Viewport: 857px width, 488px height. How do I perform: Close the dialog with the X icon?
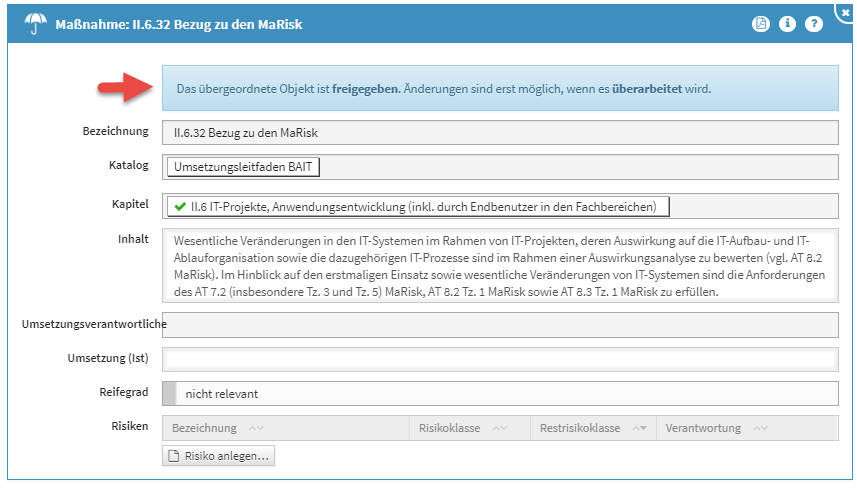tap(846, 12)
